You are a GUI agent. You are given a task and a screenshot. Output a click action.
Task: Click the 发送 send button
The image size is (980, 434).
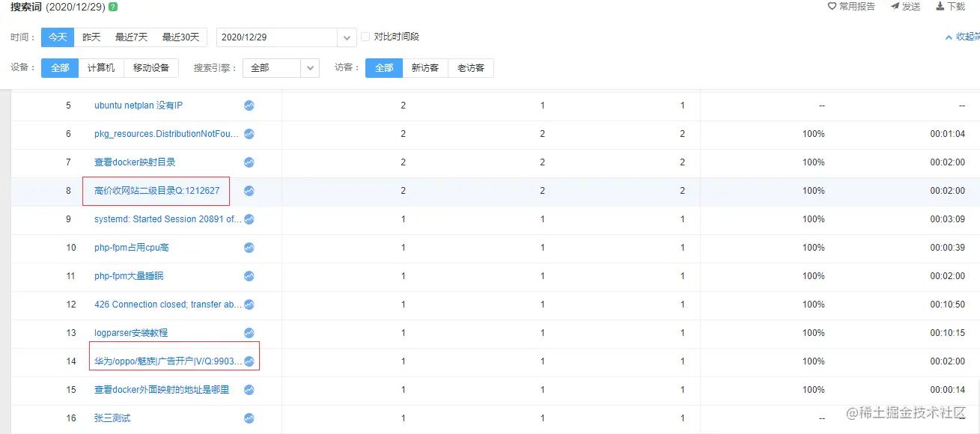click(906, 6)
